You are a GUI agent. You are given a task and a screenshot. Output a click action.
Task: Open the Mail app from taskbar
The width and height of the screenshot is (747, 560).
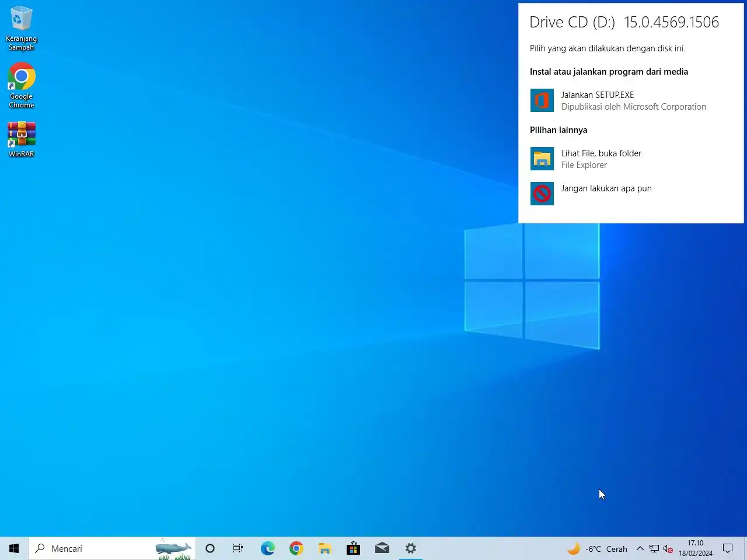tap(382, 548)
